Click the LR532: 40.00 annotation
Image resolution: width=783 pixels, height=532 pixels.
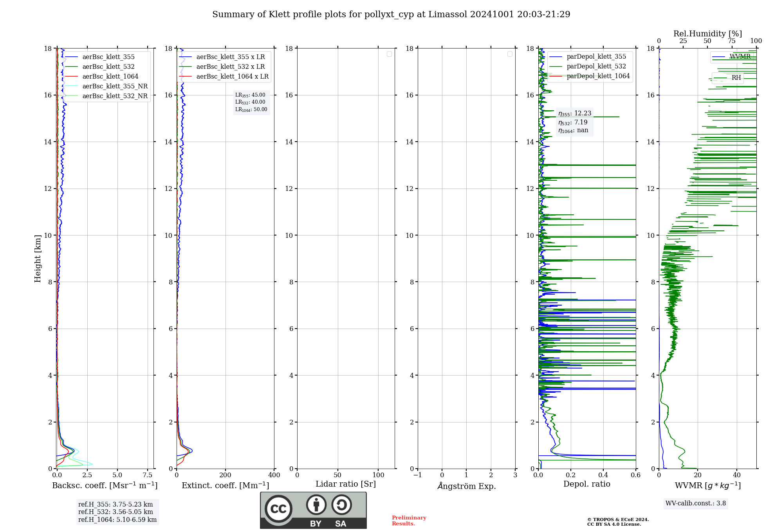(x=250, y=102)
